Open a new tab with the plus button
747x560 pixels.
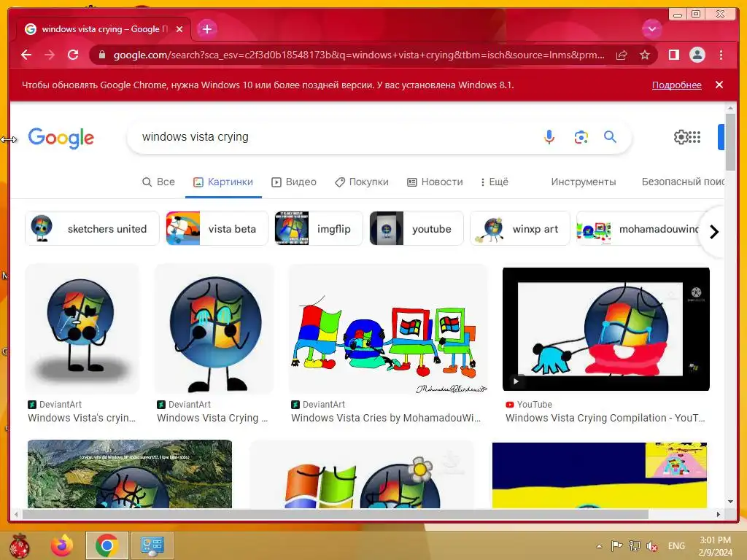206,29
